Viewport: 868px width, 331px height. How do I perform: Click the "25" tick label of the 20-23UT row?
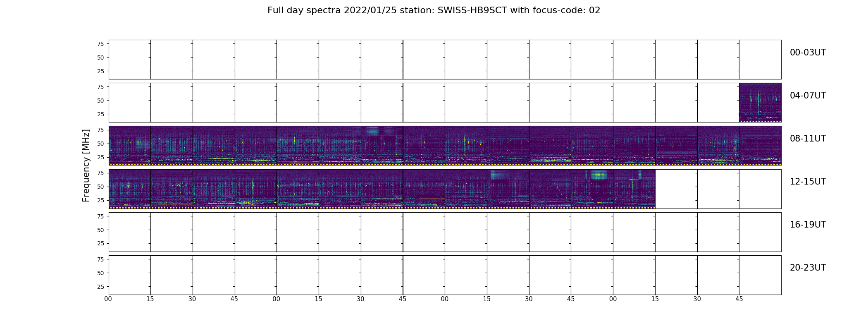coord(100,287)
